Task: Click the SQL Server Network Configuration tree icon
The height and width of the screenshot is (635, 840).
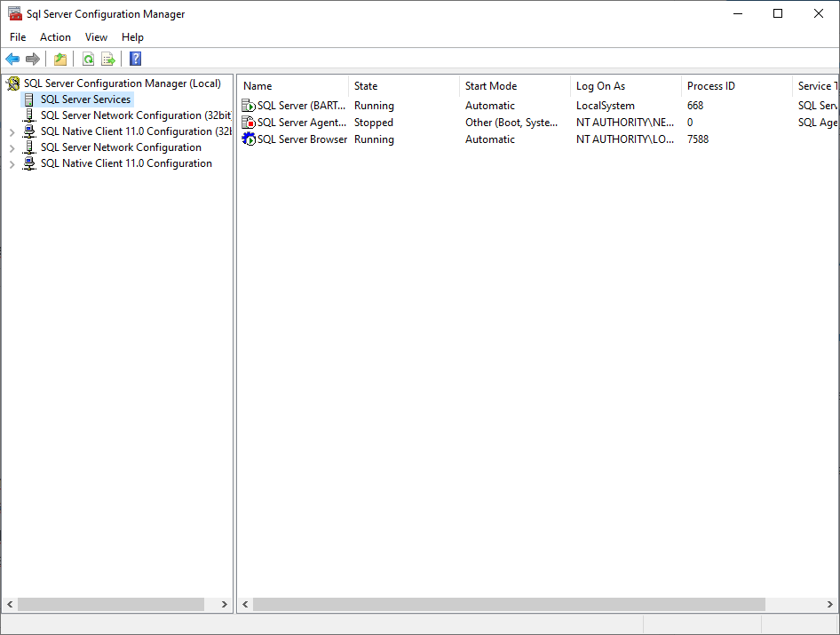Action: (x=29, y=147)
